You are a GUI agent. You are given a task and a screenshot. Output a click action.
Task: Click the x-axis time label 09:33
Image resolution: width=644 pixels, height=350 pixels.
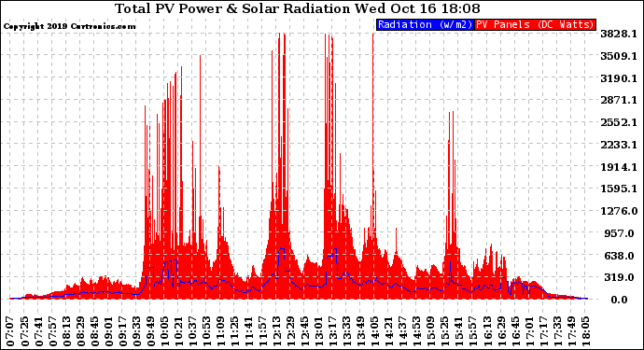[x=136, y=331]
